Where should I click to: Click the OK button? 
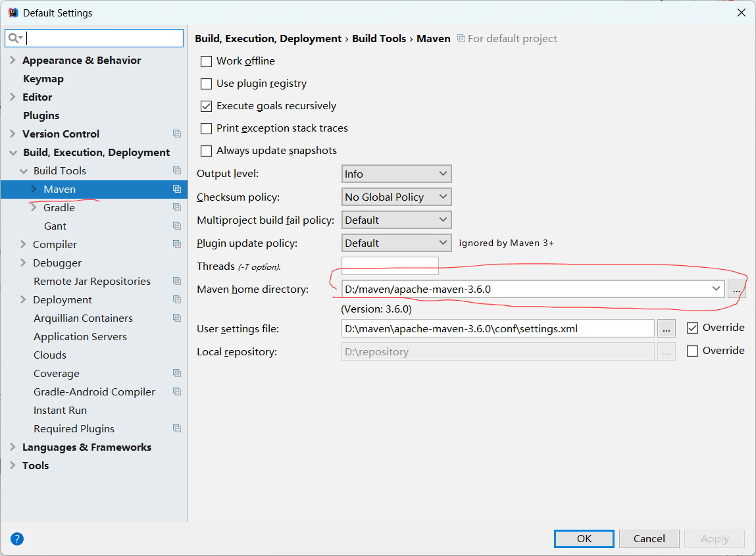pyautogui.click(x=584, y=539)
